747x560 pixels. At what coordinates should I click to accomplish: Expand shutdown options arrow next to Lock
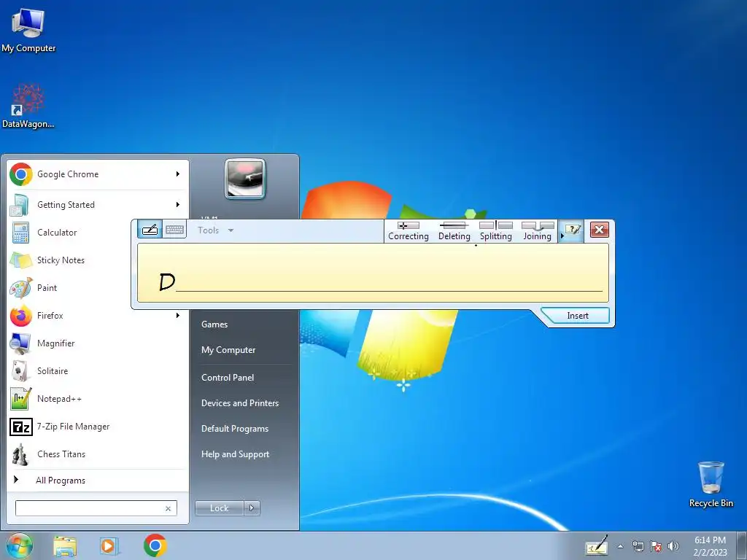pyautogui.click(x=252, y=508)
